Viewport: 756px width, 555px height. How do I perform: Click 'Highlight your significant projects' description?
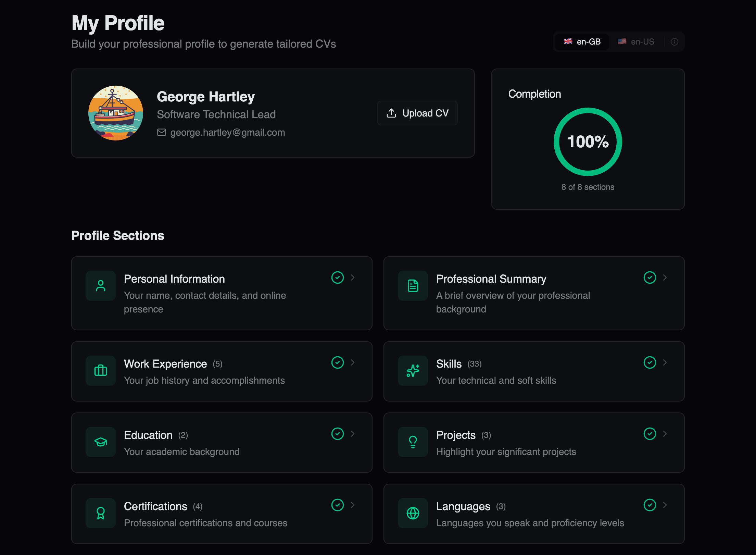click(506, 452)
